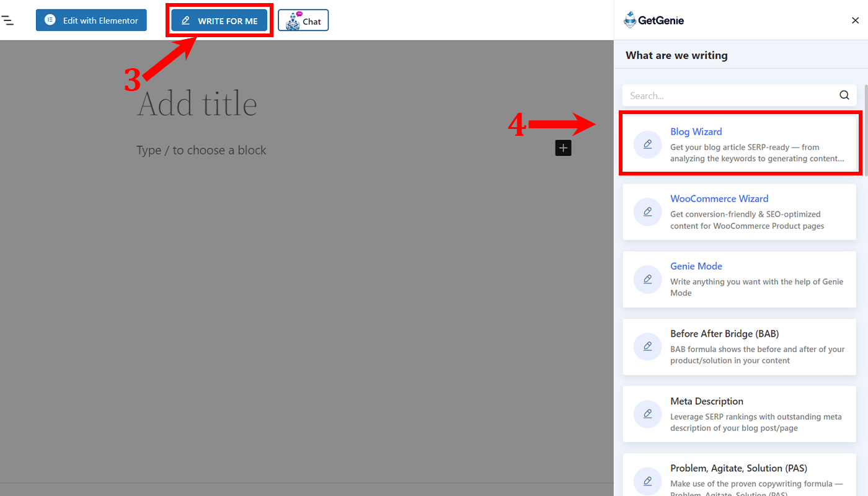Click the black plus add-block icon
The width and height of the screenshot is (868, 496).
(x=563, y=148)
